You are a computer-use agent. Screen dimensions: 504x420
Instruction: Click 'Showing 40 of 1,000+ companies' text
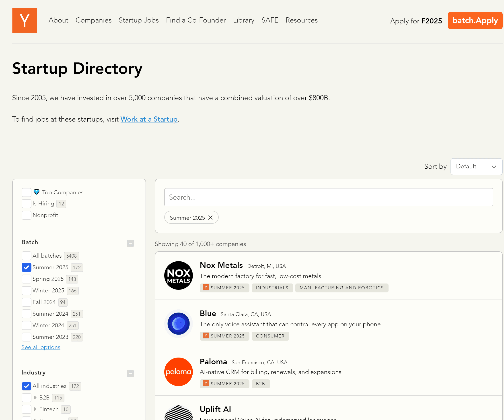pos(200,244)
